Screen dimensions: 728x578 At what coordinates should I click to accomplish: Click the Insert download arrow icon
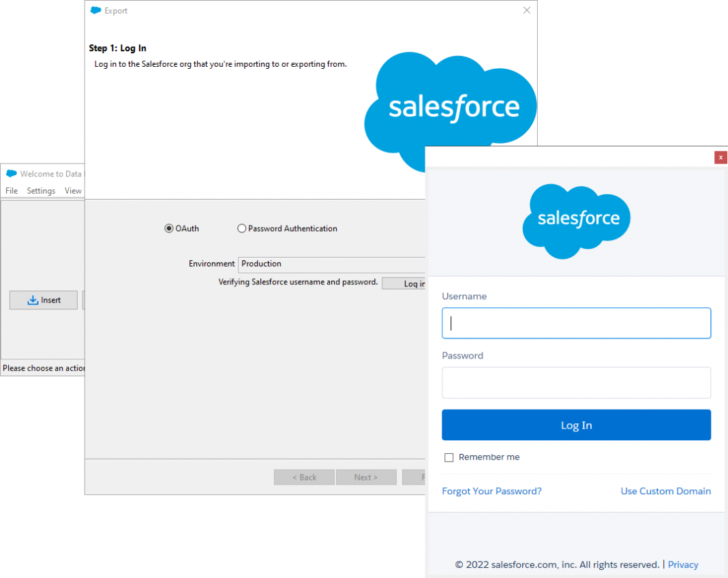coord(32,300)
